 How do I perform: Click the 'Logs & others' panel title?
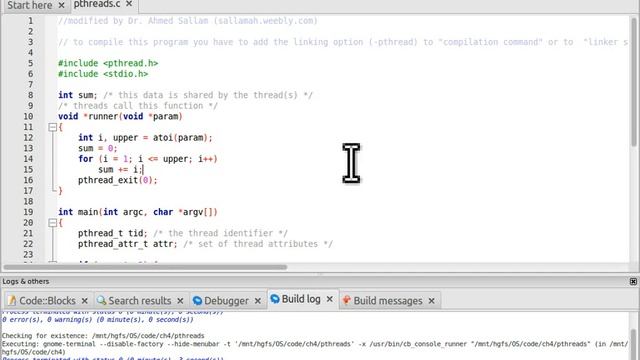click(26, 281)
